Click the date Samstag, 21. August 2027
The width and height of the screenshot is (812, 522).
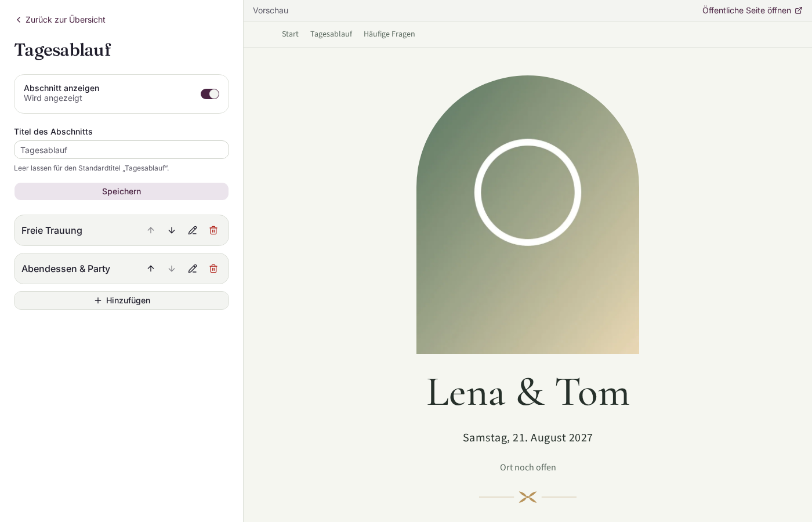(528, 438)
